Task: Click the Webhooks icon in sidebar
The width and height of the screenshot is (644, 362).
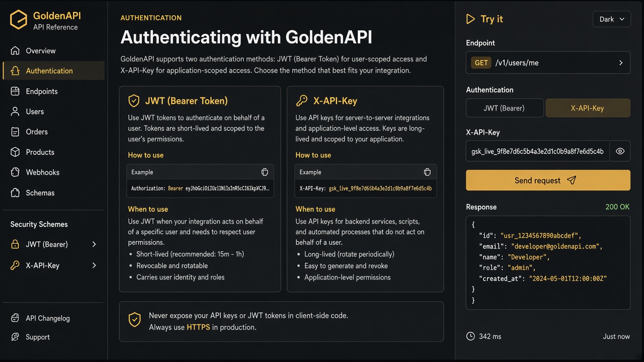Action: click(x=16, y=172)
